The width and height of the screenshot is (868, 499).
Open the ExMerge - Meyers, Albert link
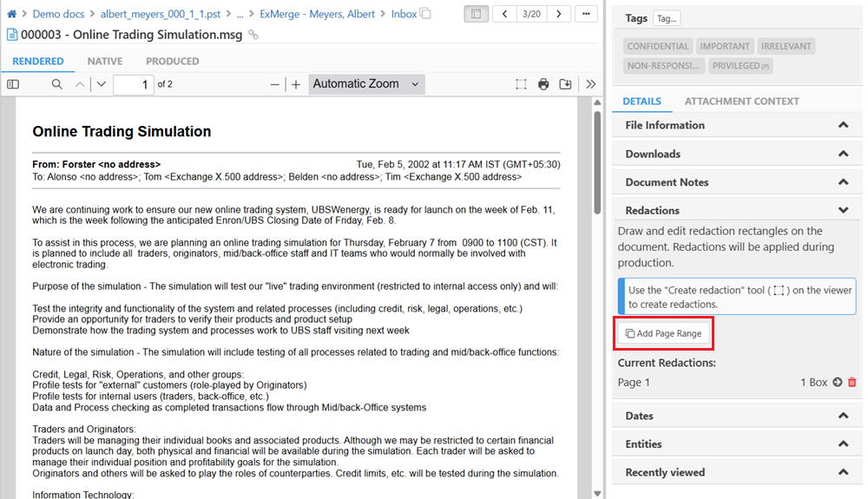click(317, 14)
